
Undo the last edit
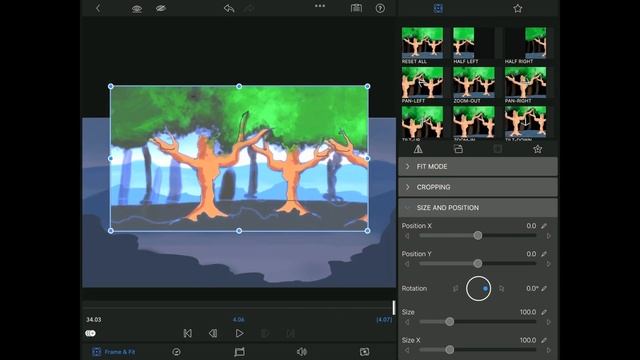[229, 8]
